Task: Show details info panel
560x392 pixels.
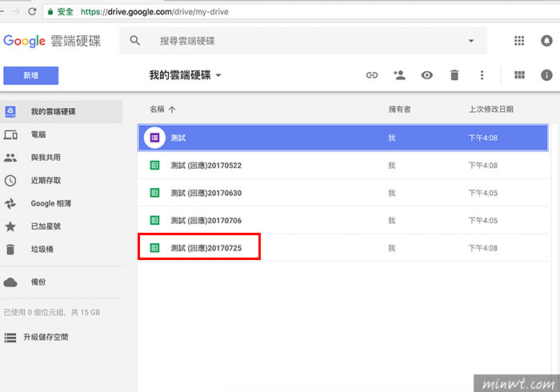Action: tap(546, 75)
